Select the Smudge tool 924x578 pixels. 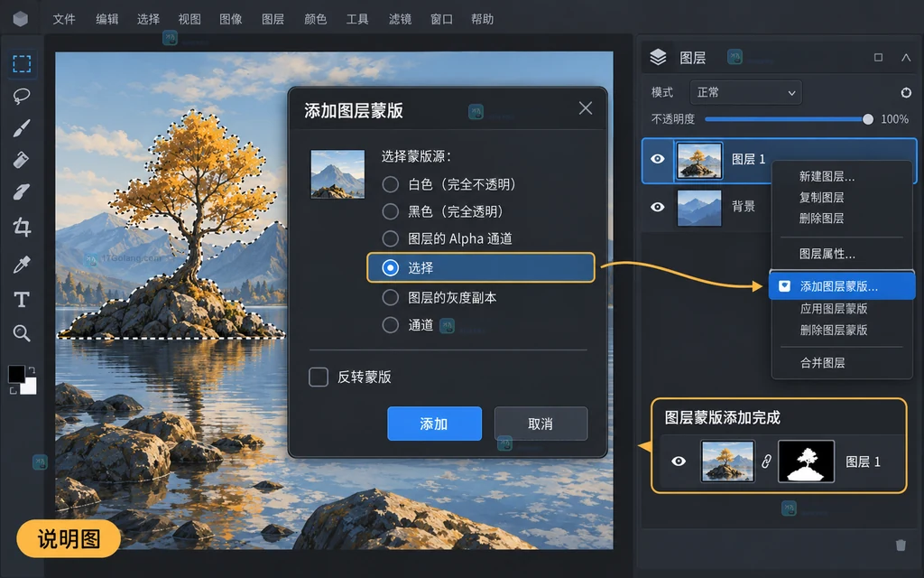coord(22,191)
